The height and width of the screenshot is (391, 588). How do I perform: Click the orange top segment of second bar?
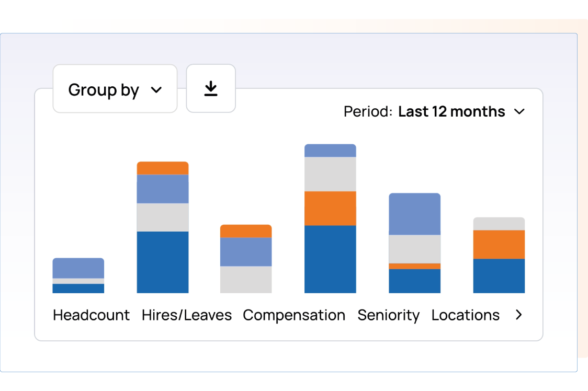(x=163, y=168)
